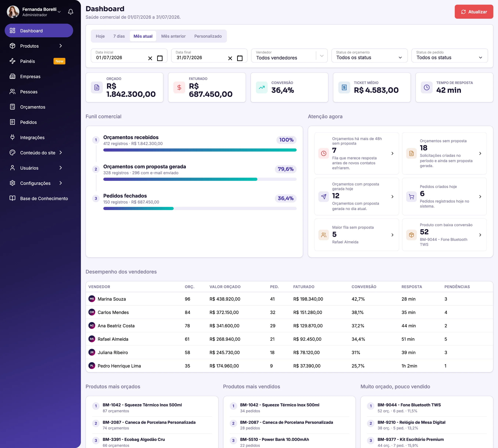The height and width of the screenshot is (448, 498).
Task: Open the Status de pedido dropdown
Action: [449, 56]
